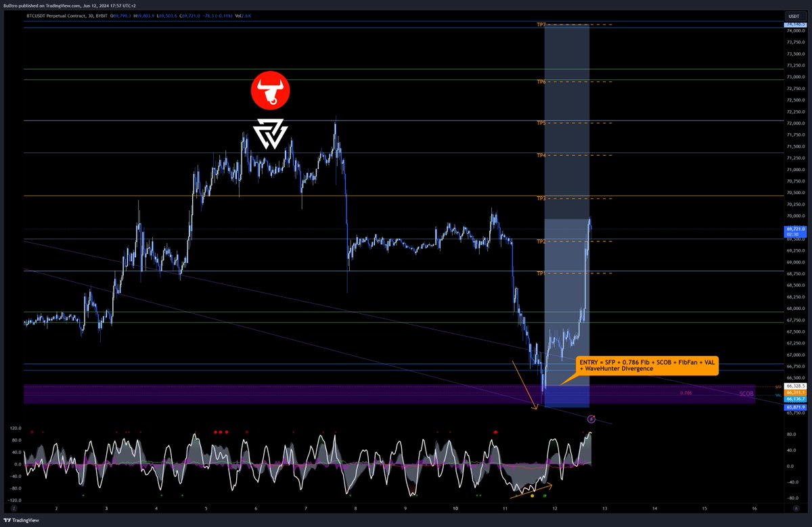
Task: Click date label 16 on time axis
Action: pyautogui.click(x=754, y=507)
